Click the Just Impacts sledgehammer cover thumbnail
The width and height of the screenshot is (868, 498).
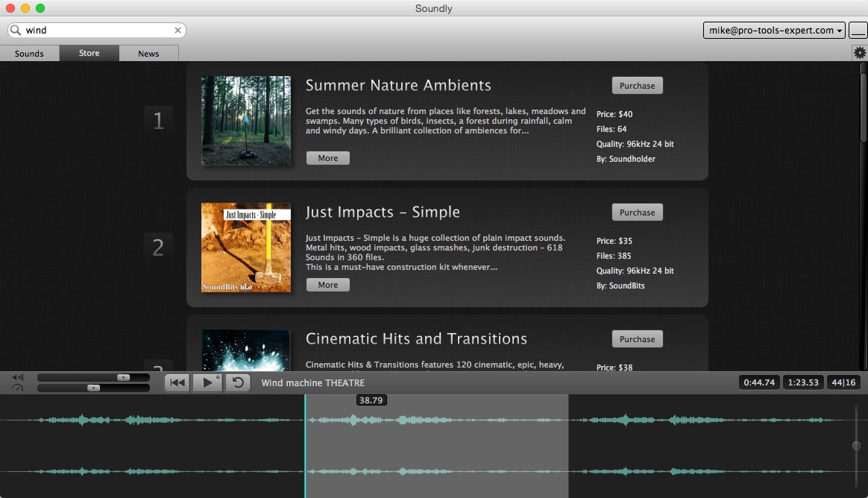246,248
